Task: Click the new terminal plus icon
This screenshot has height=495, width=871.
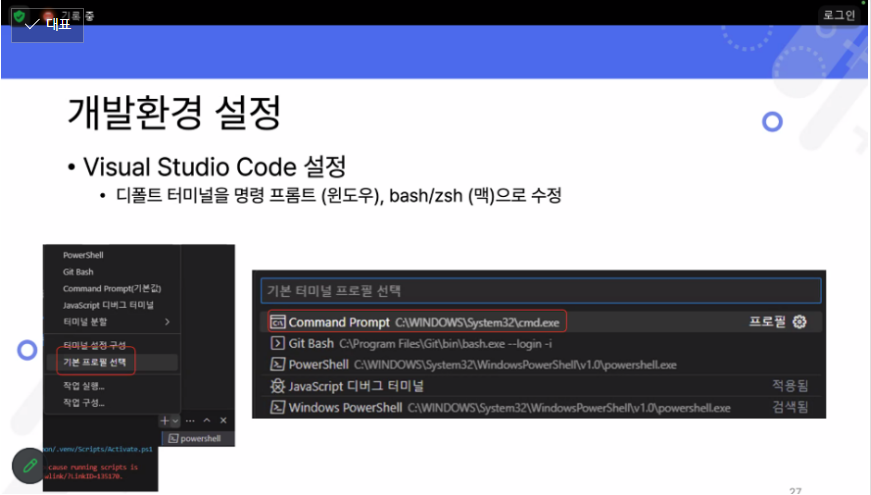Action: point(164,421)
